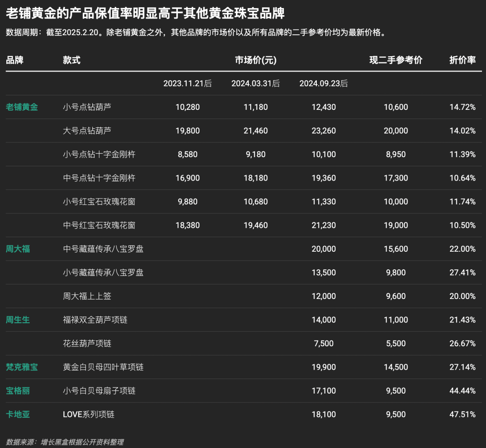486x448 pixels.
Task: Select the 小号红宝石玫瑰花窗 style name
Action: (99, 202)
